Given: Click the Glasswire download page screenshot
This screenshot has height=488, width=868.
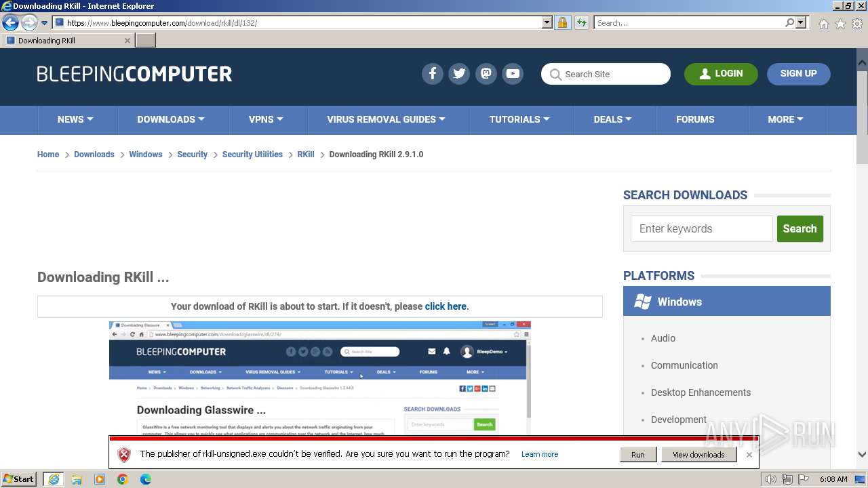Looking at the screenshot, I should (x=320, y=378).
